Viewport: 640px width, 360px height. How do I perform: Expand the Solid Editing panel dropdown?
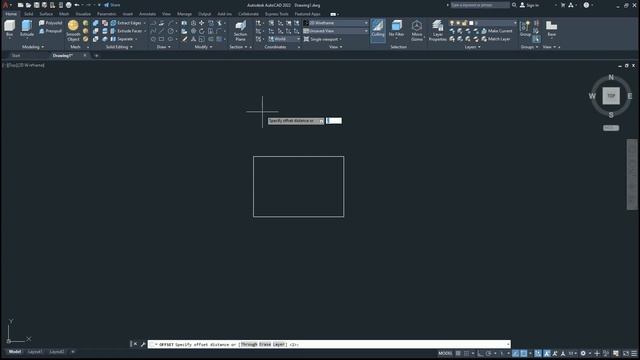pyautogui.click(x=119, y=47)
